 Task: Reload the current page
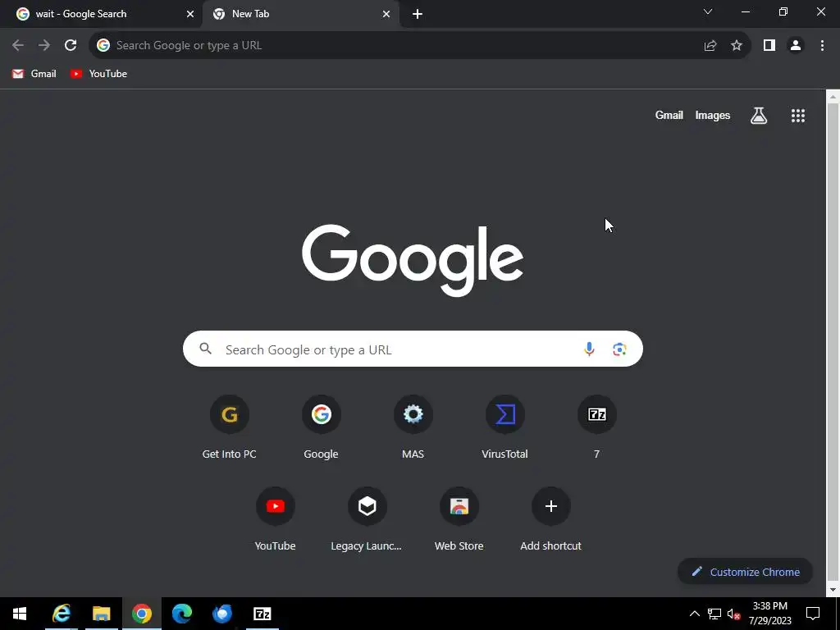(71, 46)
